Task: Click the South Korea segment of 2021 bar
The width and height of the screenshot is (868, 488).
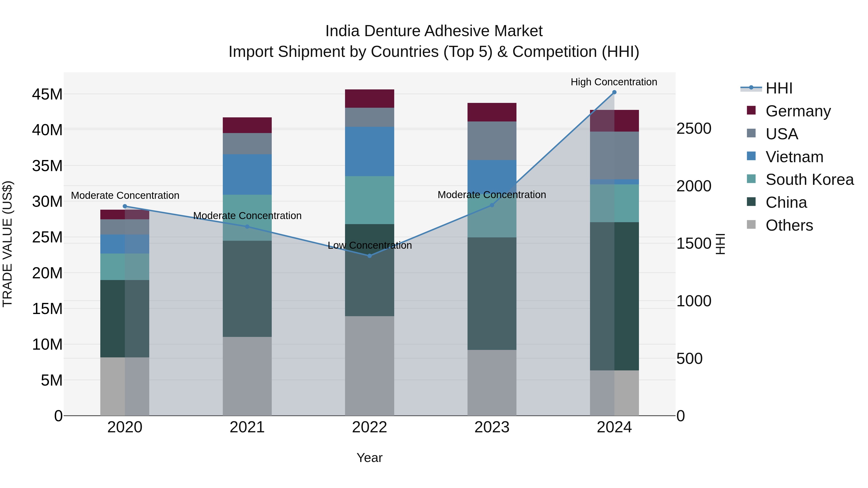Action: [x=247, y=218]
